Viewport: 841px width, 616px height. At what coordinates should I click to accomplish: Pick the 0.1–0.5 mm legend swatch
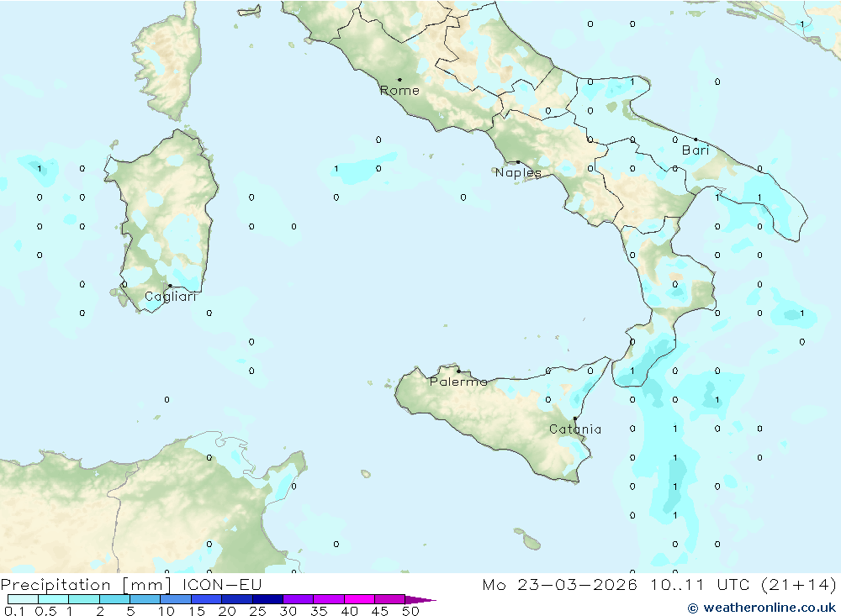[x=23, y=599]
